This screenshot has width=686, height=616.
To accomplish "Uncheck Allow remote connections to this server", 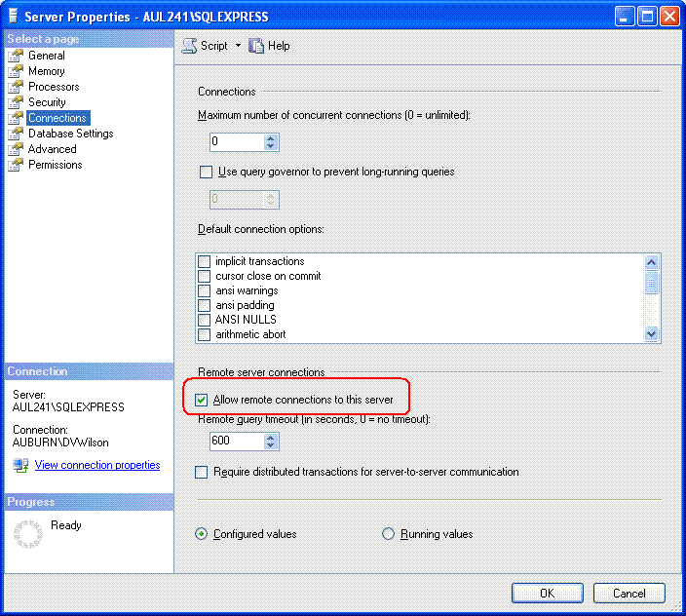I will (x=202, y=400).
